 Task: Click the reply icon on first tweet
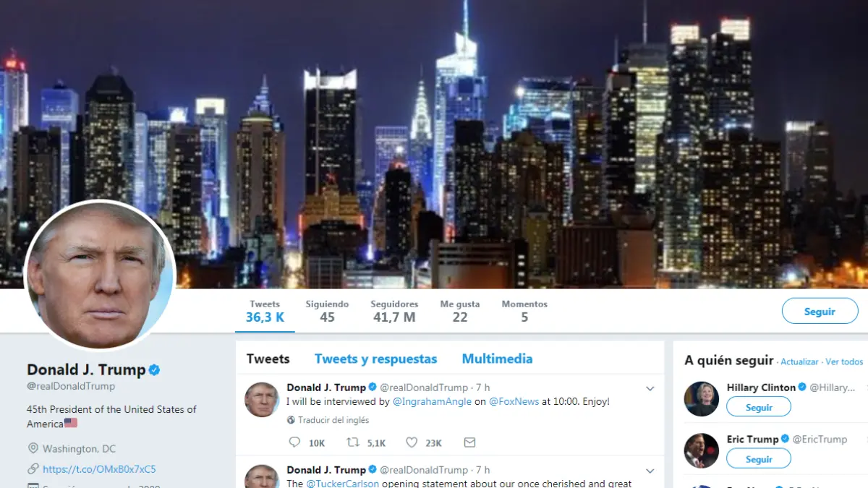(294, 442)
